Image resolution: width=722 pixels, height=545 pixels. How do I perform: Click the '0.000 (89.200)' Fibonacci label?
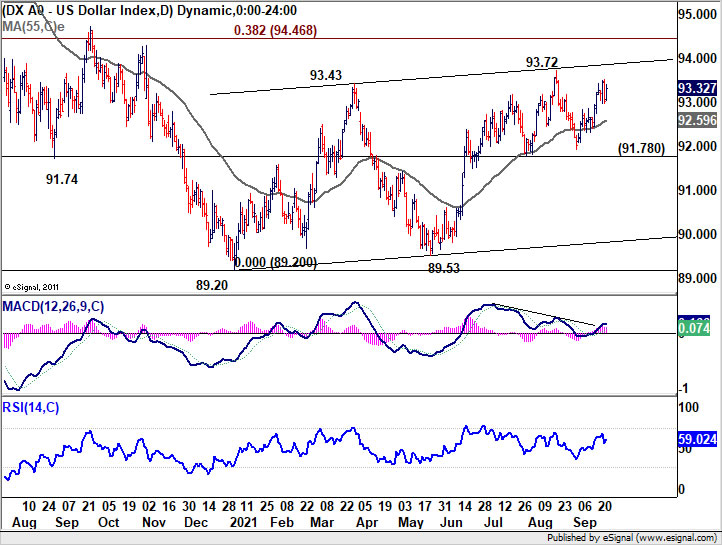pyautogui.click(x=275, y=262)
